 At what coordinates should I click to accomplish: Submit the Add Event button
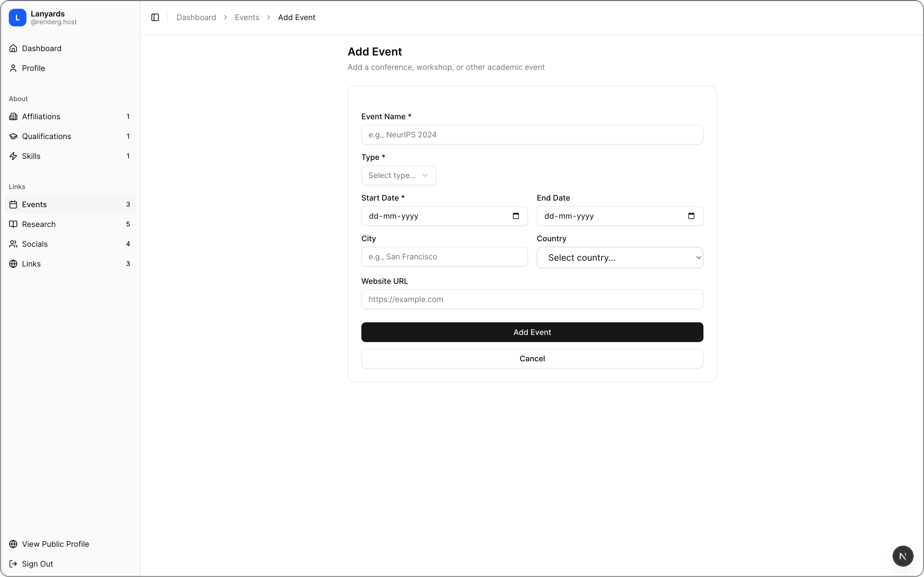(x=532, y=332)
